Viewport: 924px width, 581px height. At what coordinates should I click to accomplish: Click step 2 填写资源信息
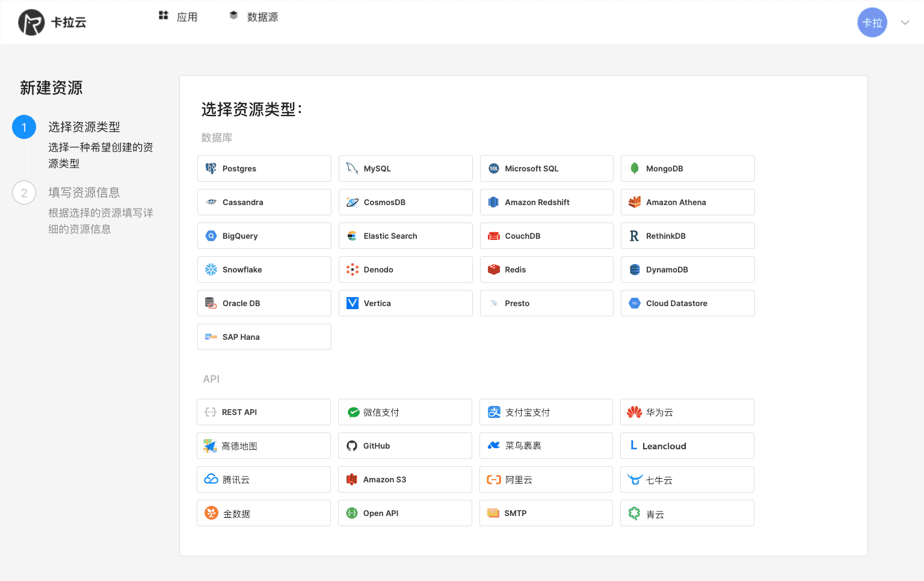tap(84, 192)
